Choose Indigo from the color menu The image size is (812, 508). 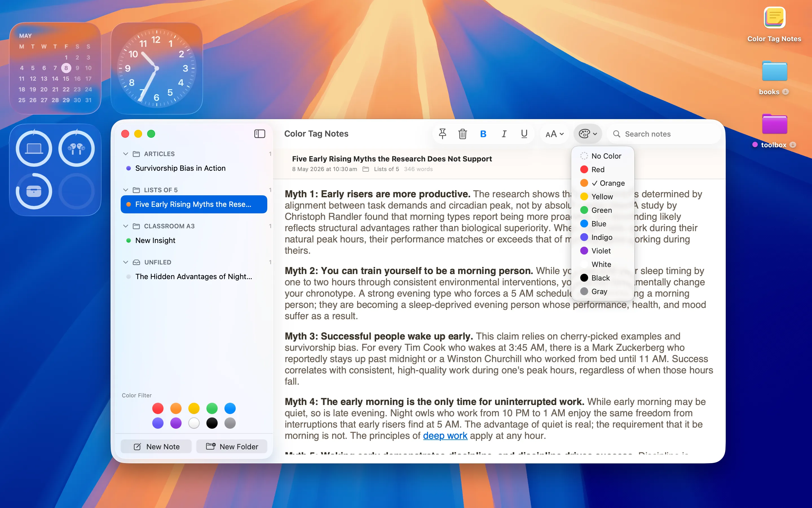pos(602,237)
